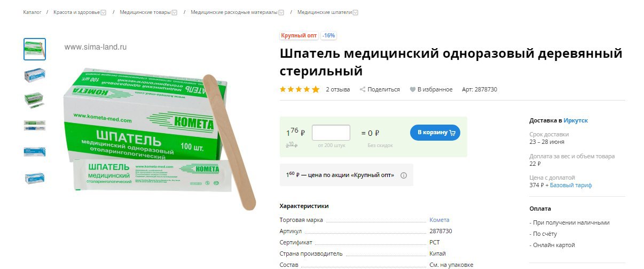
Task: Change delivery city Иркутск
Action: pyautogui.click(x=576, y=120)
